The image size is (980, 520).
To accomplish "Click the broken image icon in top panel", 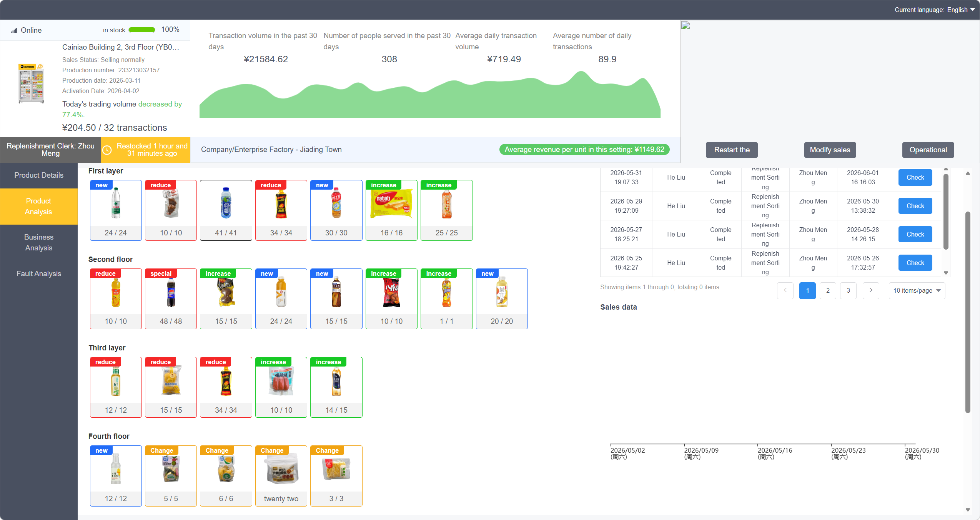I will [x=686, y=26].
